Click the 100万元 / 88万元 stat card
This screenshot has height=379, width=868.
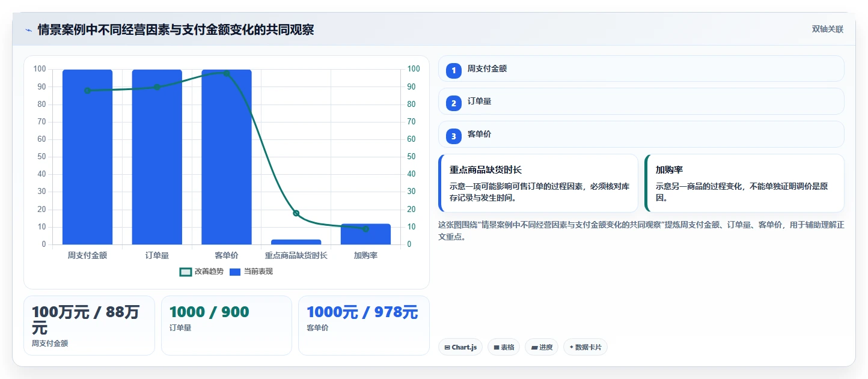point(89,326)
